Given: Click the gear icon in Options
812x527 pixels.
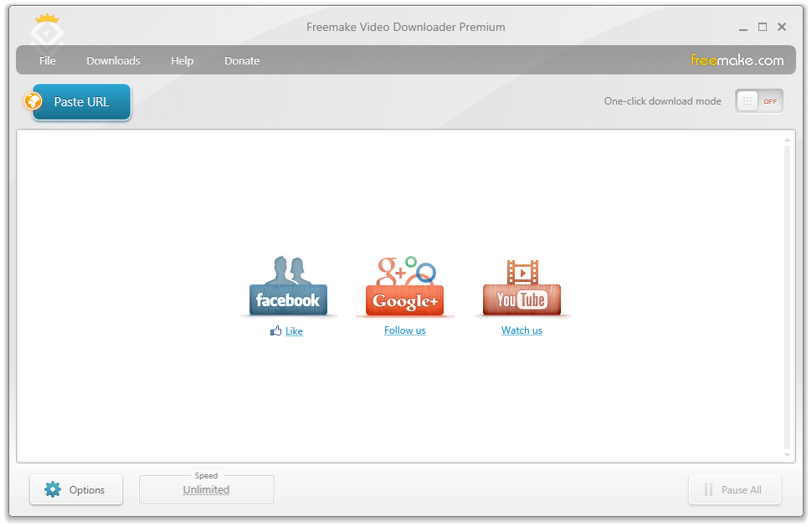Looking at the screenshot, I should tap(53, 489).
